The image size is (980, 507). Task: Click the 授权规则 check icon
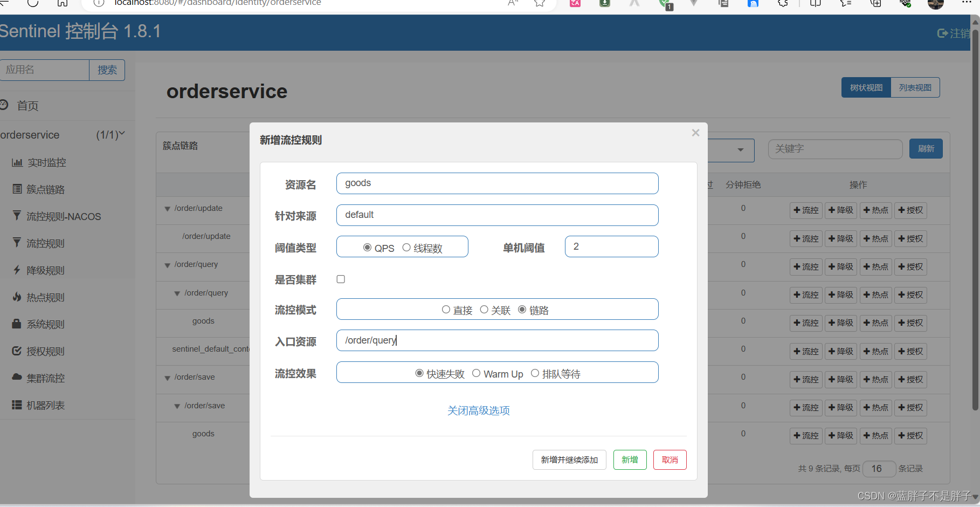pos(17,351)
